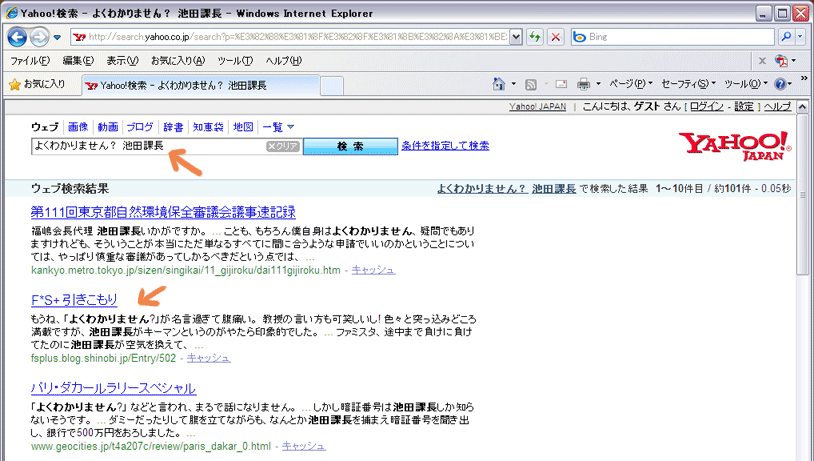The width and height of the screenshot is (814, 461).
Task: Open a new blank tab
Action: pyautogui.click(x=331, y=86)
